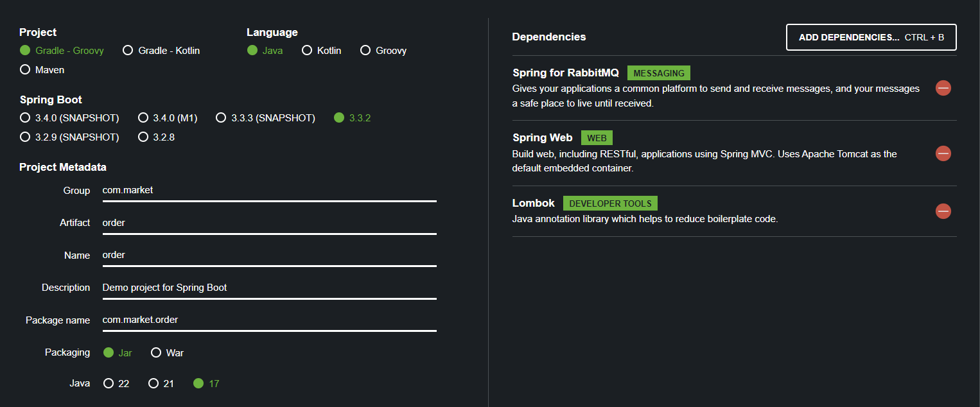Remove the Lombok dependency

pos(943,211)
